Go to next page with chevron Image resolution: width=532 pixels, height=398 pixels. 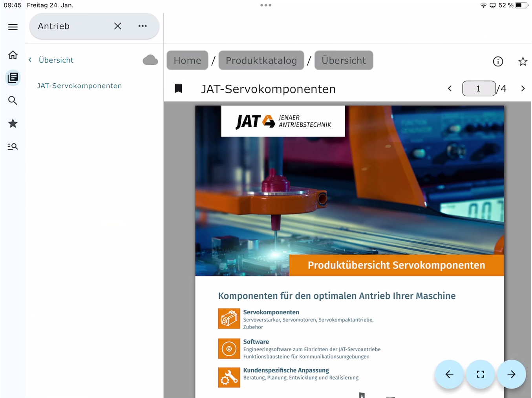[x=523, y=89]
